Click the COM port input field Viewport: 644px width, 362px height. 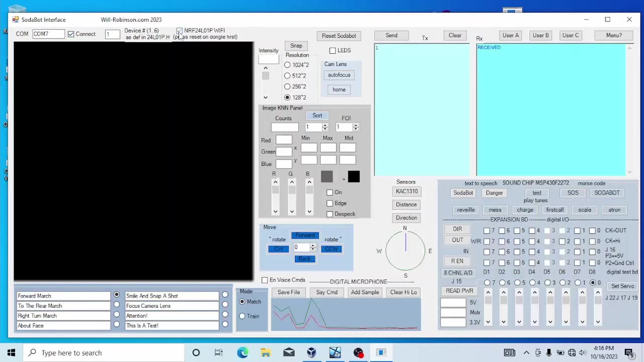pyautogui.click(x=48, y=34)
